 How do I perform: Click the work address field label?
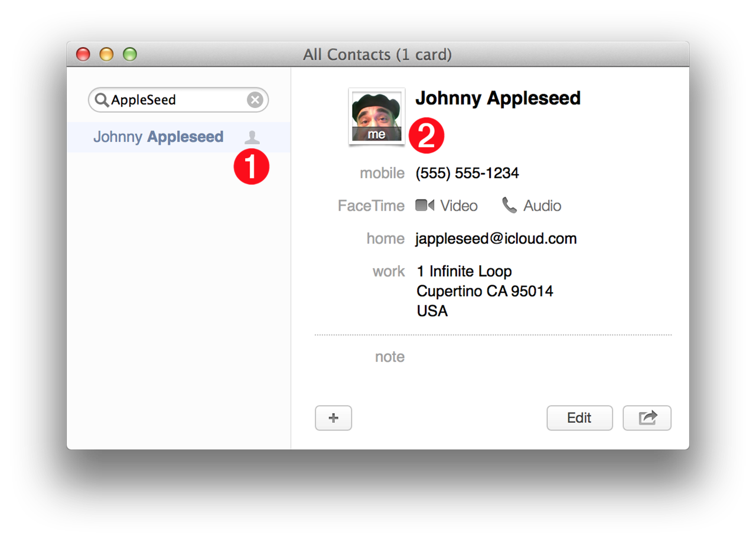[x=388, y=272]
